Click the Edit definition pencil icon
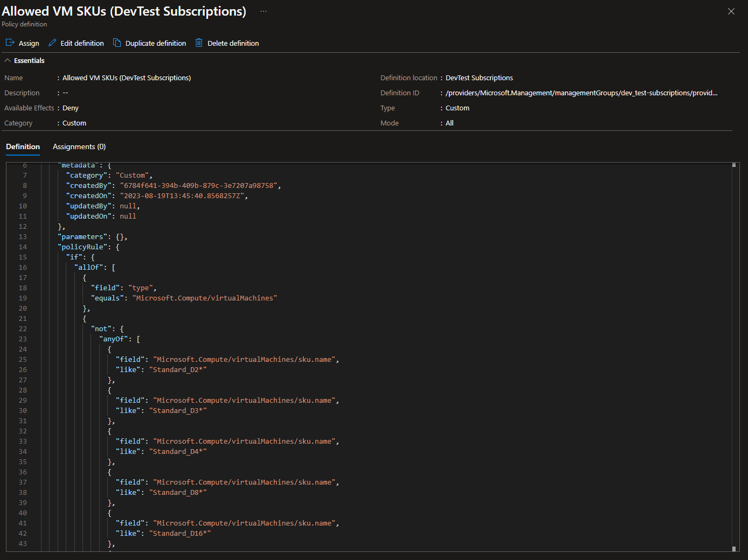 pyautogui.click(x=52, y=43)
